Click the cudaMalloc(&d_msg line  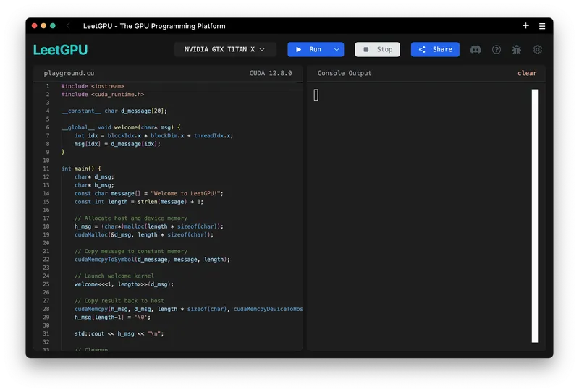coord(144,235)
